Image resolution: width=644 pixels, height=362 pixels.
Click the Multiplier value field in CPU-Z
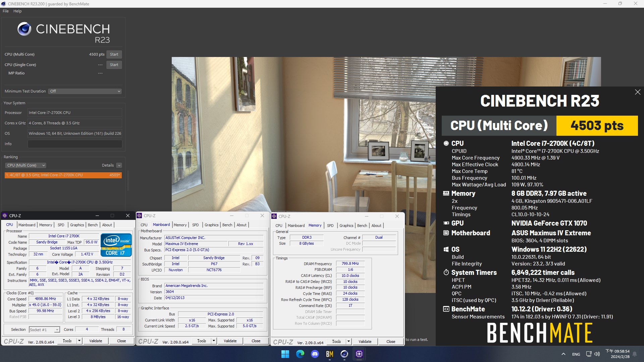[45, 305]
